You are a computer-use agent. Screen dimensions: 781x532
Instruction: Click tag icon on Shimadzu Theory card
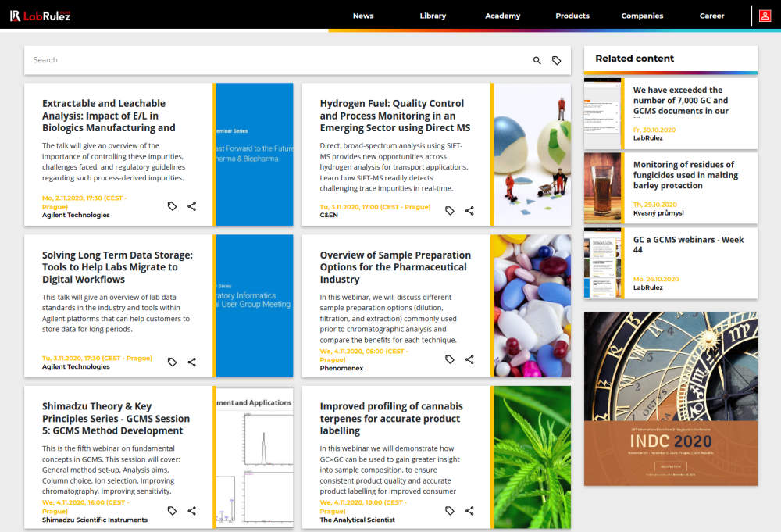tap(172, 511)
